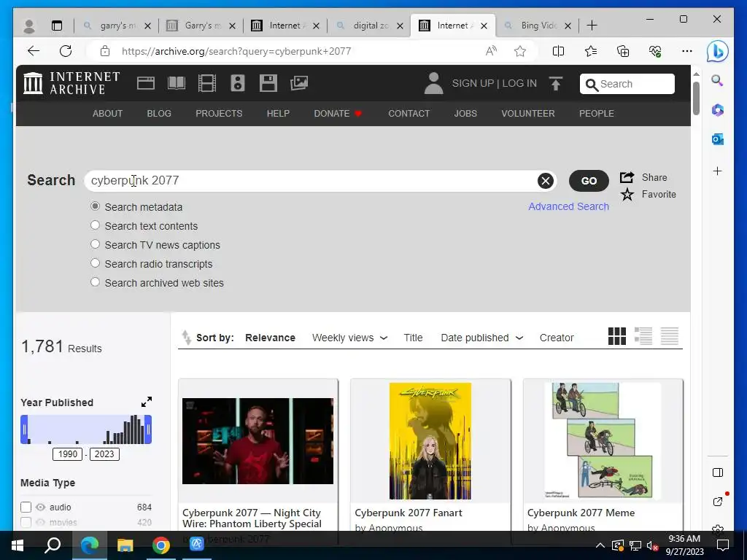Switch to compact list view
This screenshot has height=560, width=747.
coord(670,336)
